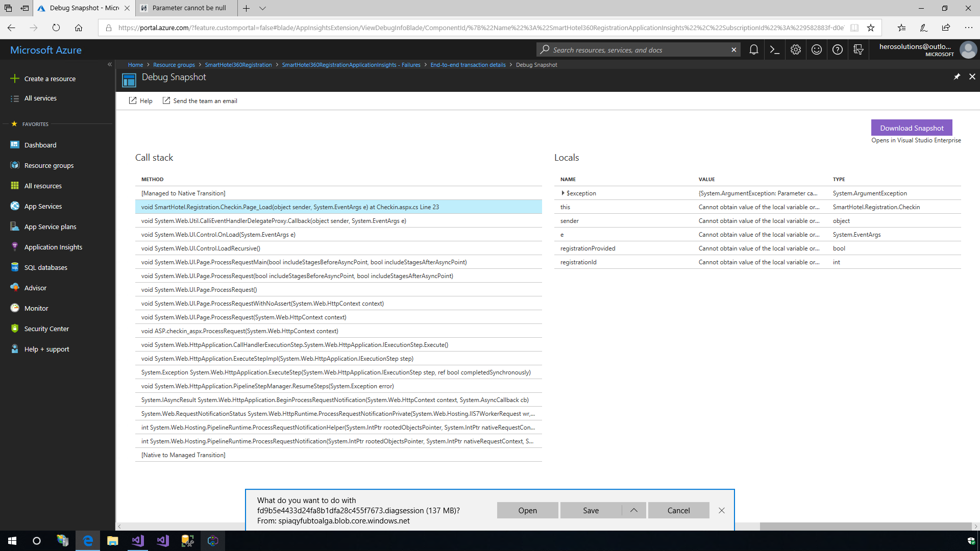Viewport: 980px width, 551px height.
Task: Open directory and subscription filter icon
Action: [858, 49]
